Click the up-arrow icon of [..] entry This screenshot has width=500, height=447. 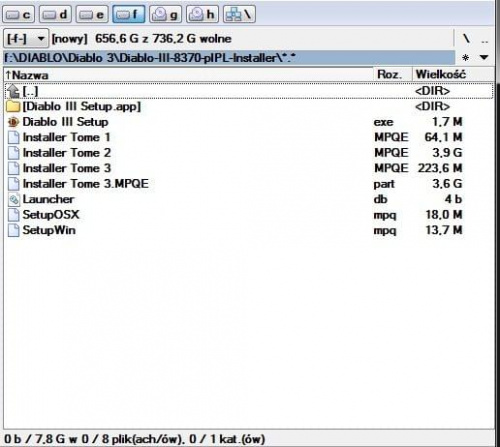pos(13,91)
